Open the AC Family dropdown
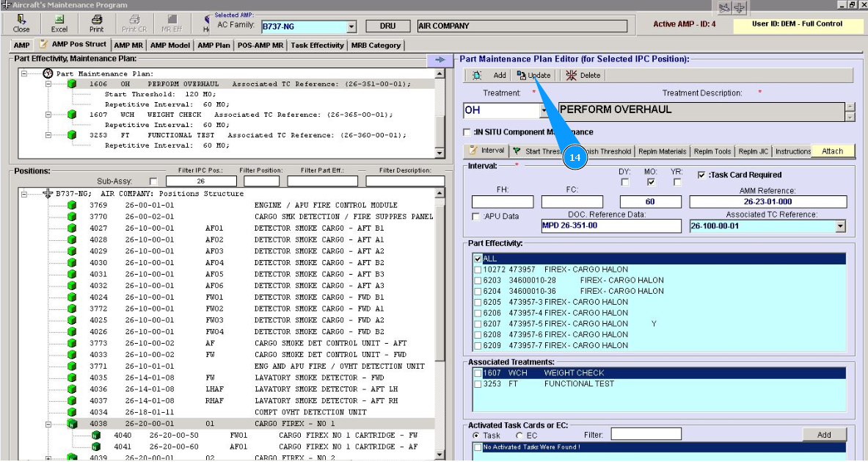Viewport: 868px width, 462px height. (x=351, y=26)
